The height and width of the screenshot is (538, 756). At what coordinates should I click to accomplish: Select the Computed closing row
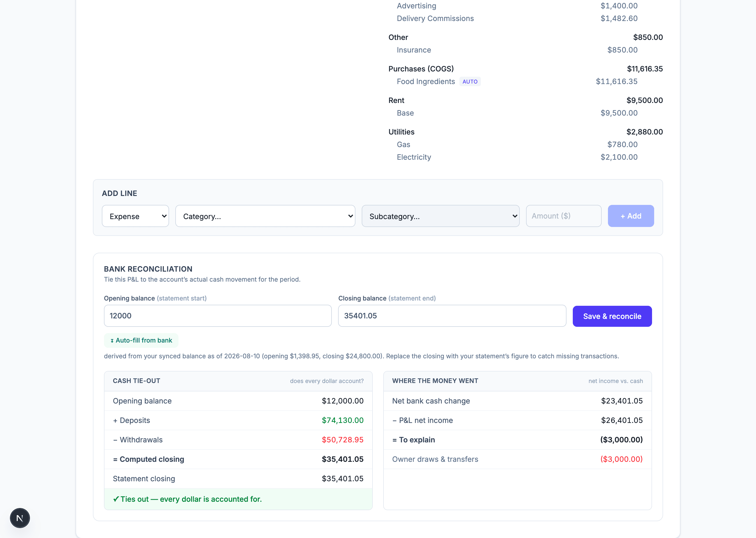pos(238,459)
